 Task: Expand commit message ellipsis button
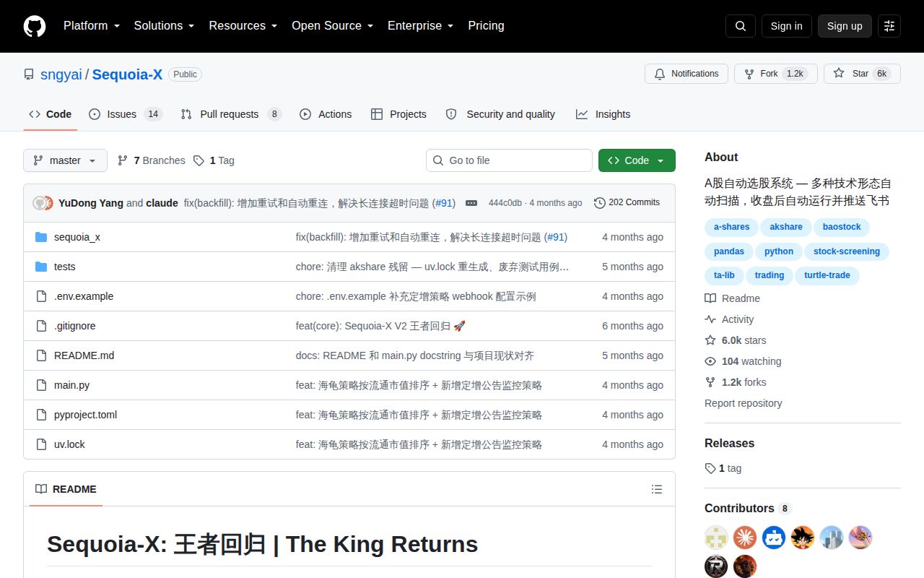(x=471, y=203)
